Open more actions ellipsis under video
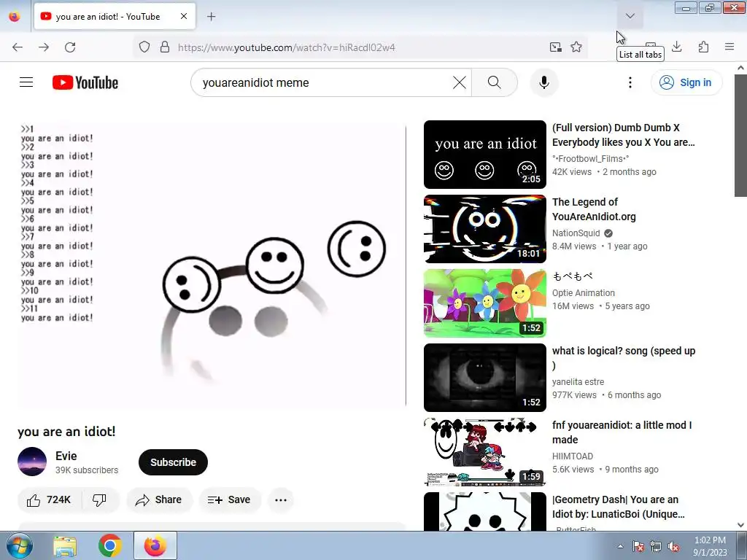 [x=281, y=500]
